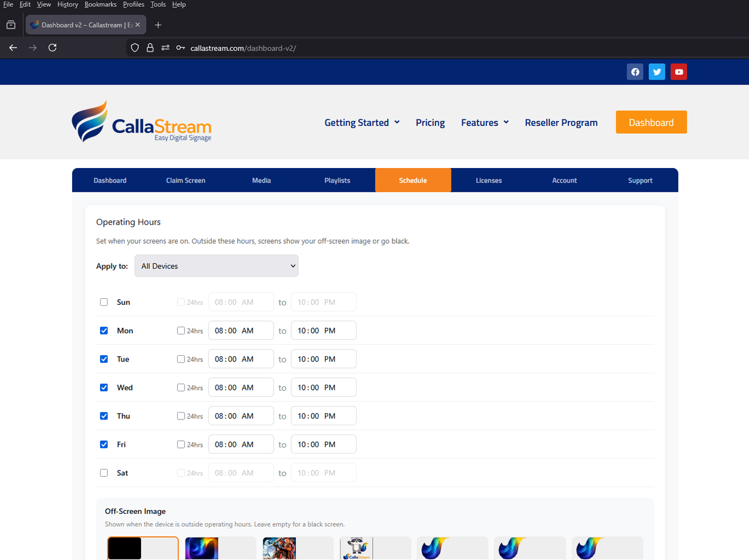Click the orange Dashboard button

(x=651, y=122)
